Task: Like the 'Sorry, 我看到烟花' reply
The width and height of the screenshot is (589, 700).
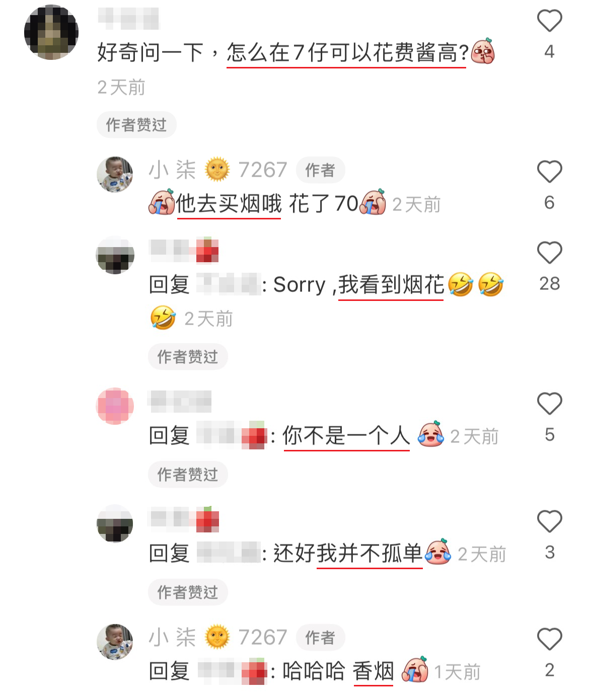Action: [x=549, y=253]
